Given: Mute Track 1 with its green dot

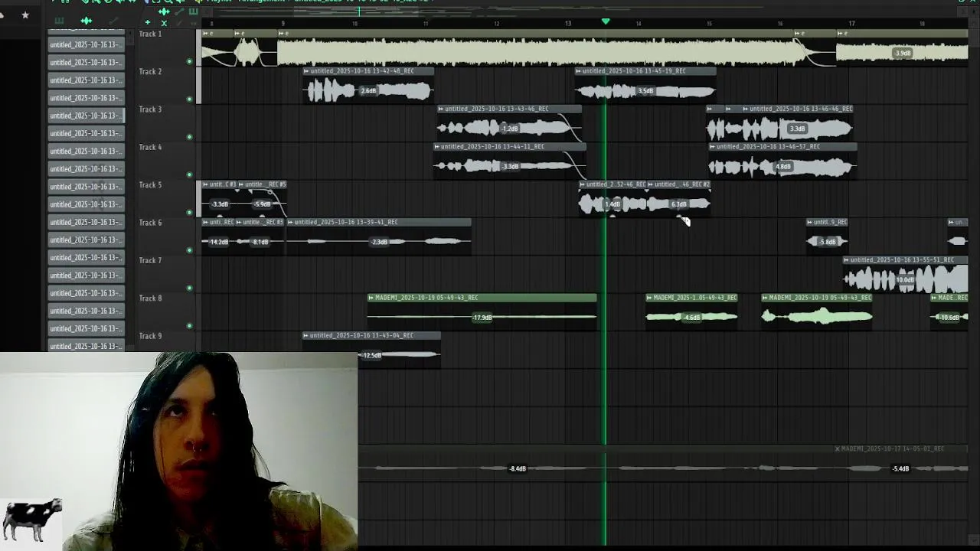Looking at the screenshot, I should click(189, 61).
